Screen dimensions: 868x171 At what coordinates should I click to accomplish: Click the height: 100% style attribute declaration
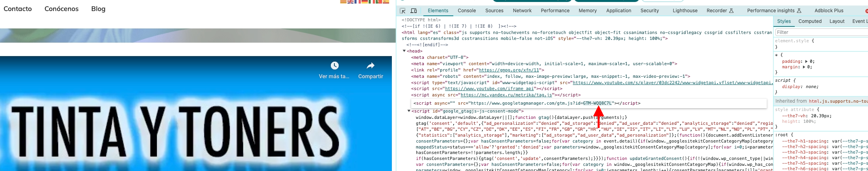(x=799, y=122)
